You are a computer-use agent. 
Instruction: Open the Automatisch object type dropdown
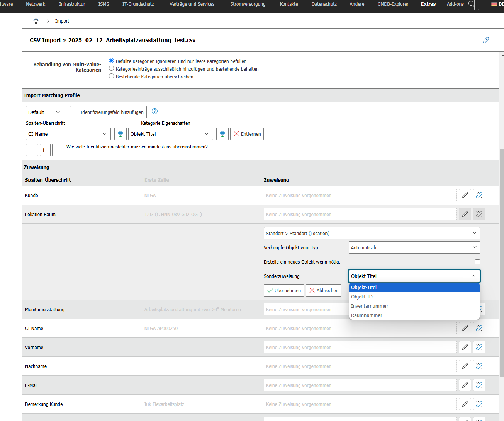[414, 247]
